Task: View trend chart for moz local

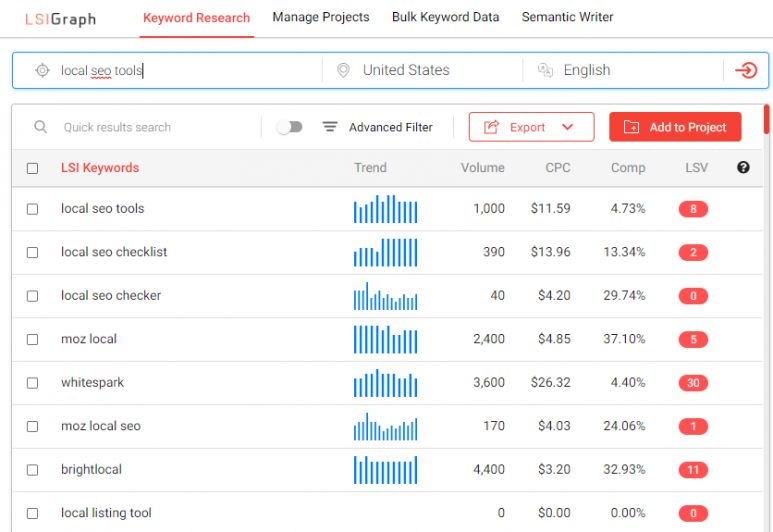Action: [x=386, y=339]
